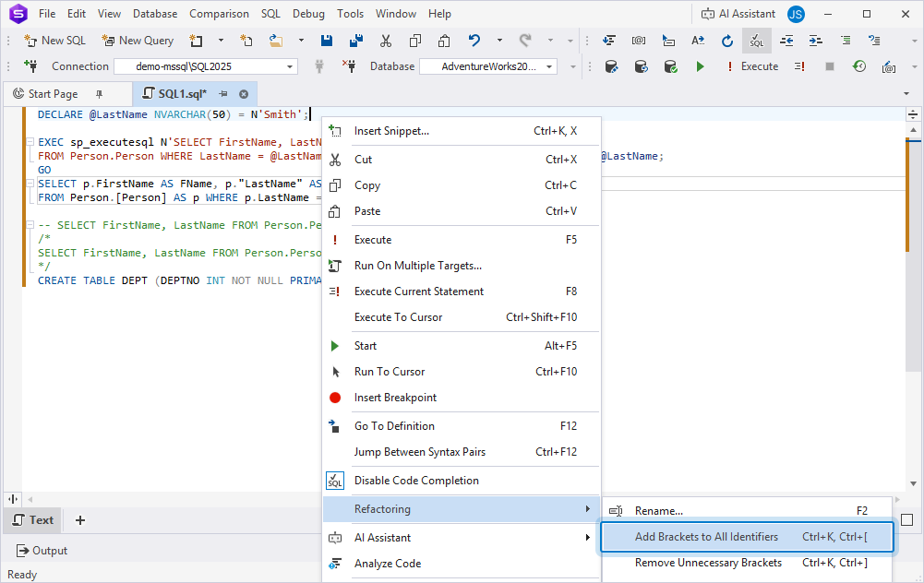Image resolution: width=924 pixels, height=583 pixels.
Task: Click the Comment Selection green lines icon
Action: pyautogui.click(x=845, y=41)
